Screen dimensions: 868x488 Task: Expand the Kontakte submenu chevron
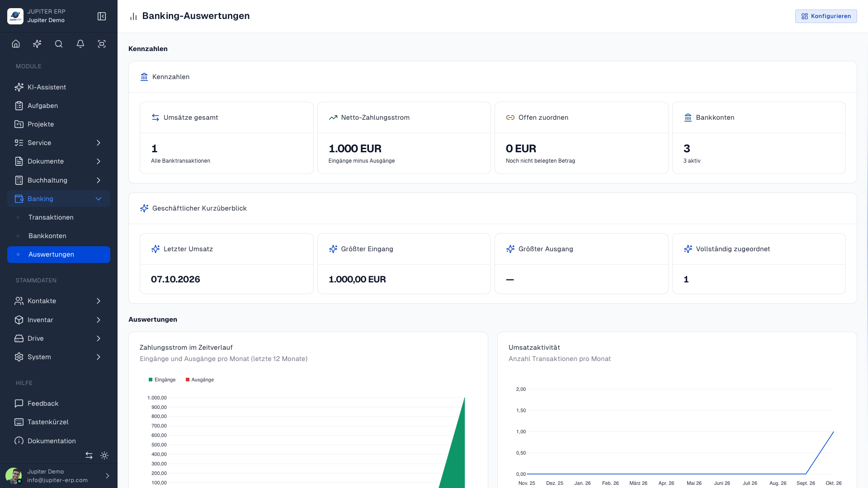pos(99,301)
